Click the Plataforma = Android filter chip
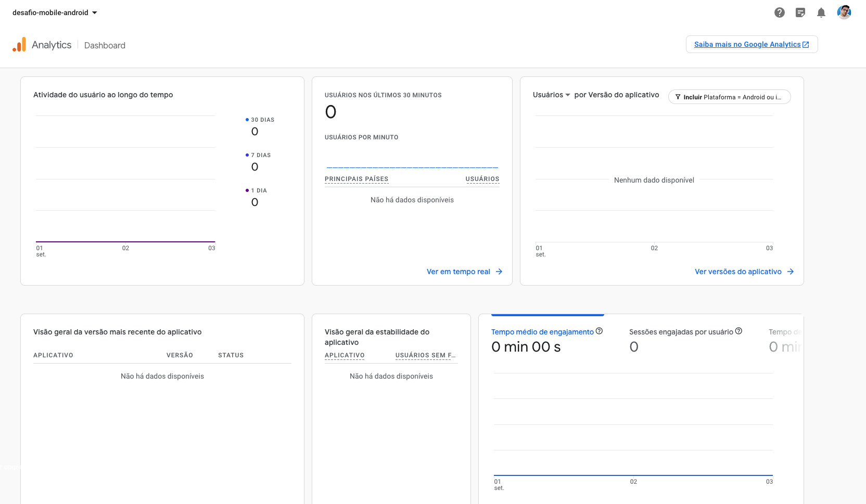 tap(729, 97)
